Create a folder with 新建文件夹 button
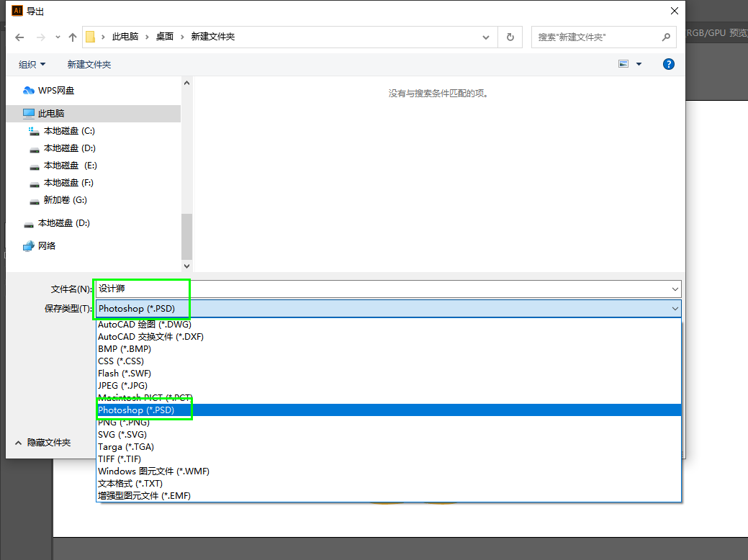This screenshot has width=748, height=560. pyautogui.click(x=89, y=64)
